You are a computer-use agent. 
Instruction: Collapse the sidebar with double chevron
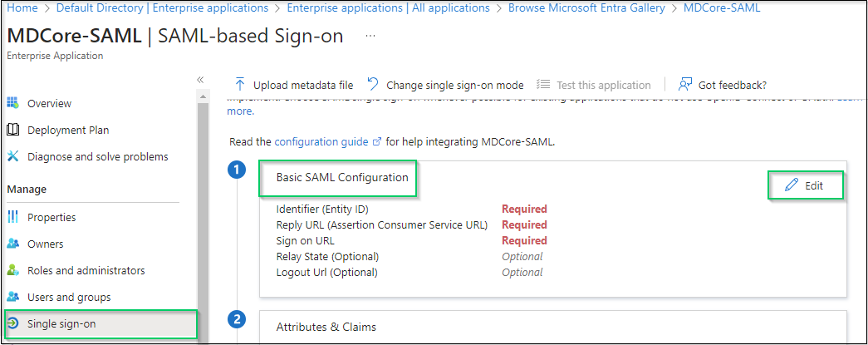point(201,80)
